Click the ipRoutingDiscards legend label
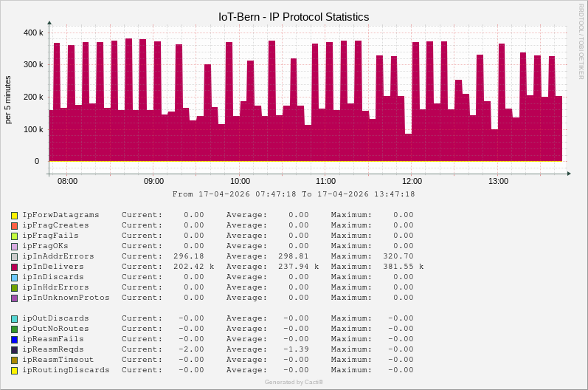The image size is (588, 390). point(66,370)
